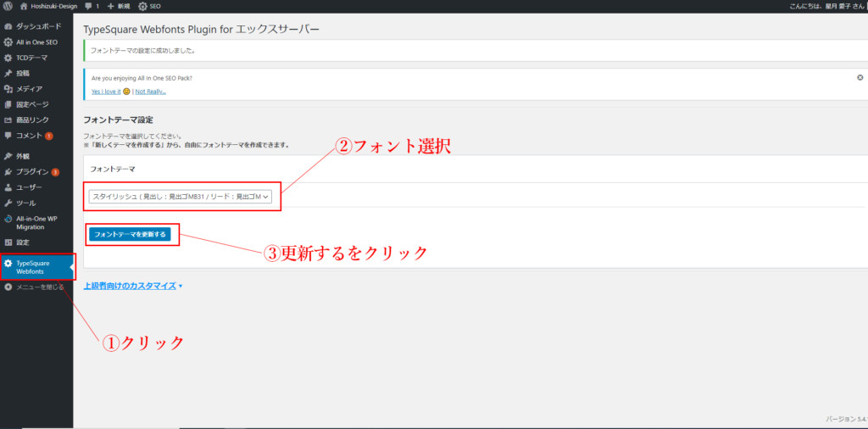Viewport: 868px width, 429px height.
Task: Open the 新規 add-new menu in admin bar
Action: click(118, 6)
